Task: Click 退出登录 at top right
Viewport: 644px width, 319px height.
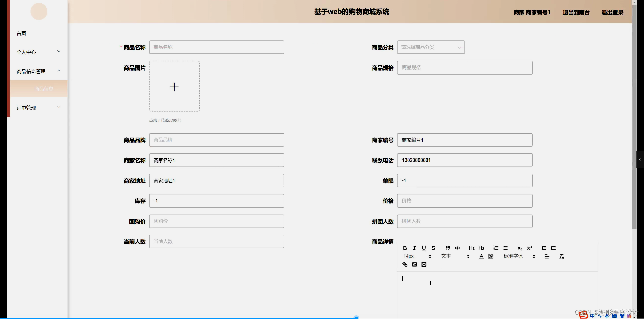Action: click(612, 12)
